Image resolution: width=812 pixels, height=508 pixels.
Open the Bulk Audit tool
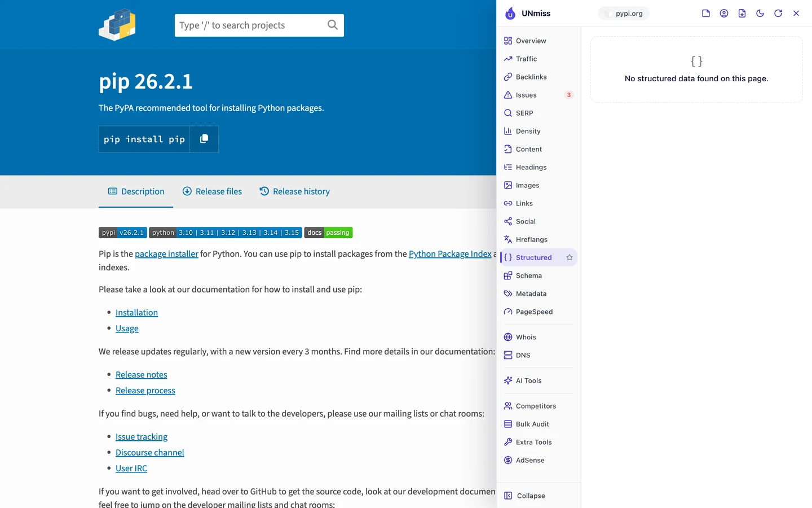coord(539,424)
